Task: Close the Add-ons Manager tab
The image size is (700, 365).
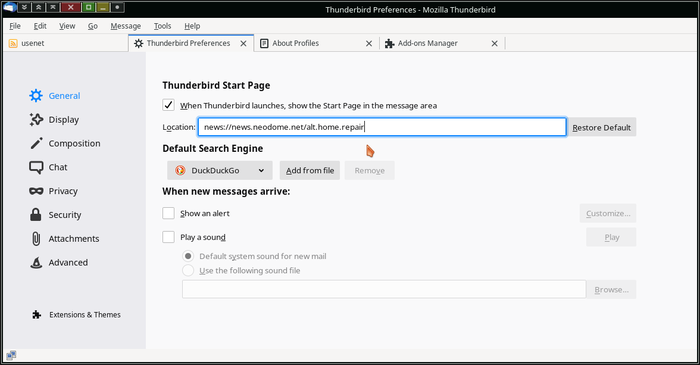Action: click(x=494, y=43)
